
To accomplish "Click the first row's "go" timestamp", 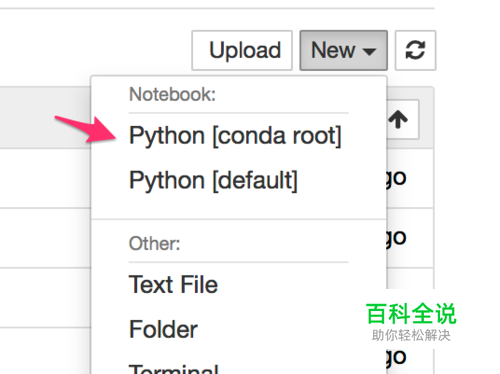I will click(396, 179).
